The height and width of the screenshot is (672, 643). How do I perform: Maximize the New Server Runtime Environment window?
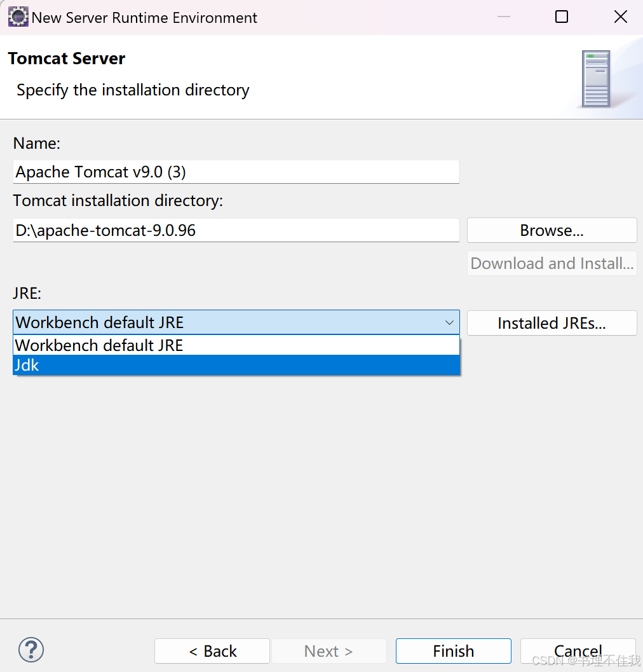coord(561,17)
